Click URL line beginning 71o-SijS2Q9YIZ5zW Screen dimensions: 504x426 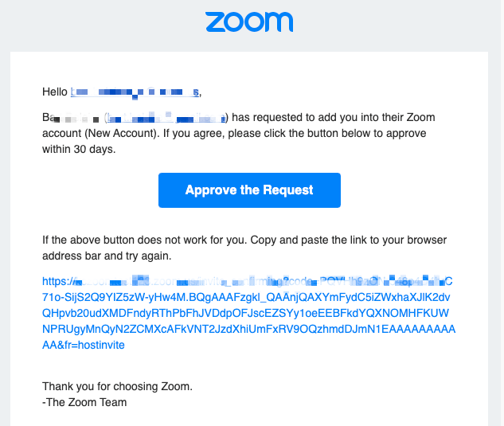[x=246, y=297]
